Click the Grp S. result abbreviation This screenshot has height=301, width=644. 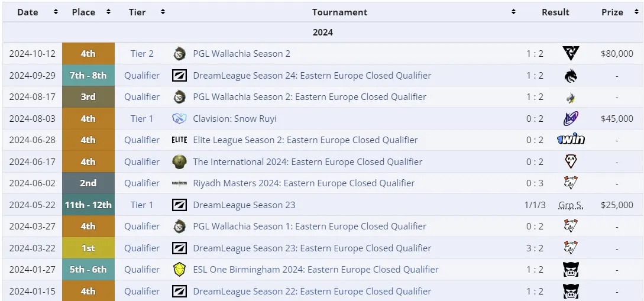point(571,205)
